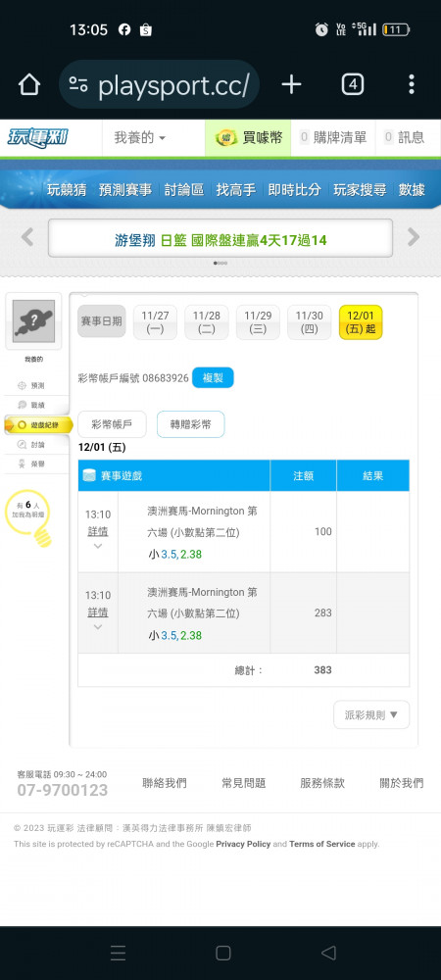The width and height of the screenshot is (441, 980).
Task: Expand second bet row chevron under 詳情
Action: (x=97, y=627)
